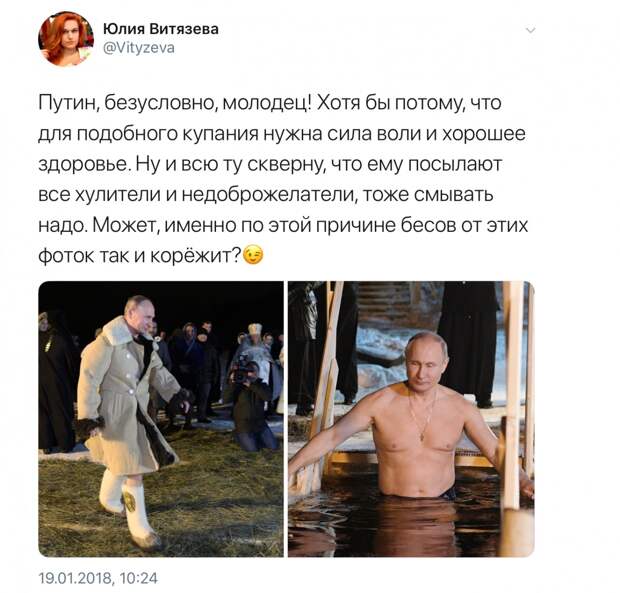
Task: Open tweet options chevron at top right
Action: click(x=531, y=30)
